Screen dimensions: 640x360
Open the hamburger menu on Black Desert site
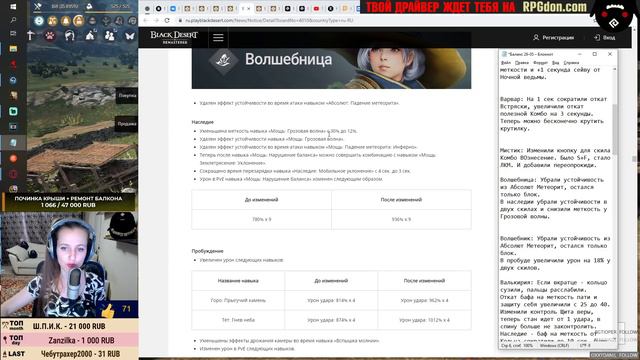(x=218, y=38)
